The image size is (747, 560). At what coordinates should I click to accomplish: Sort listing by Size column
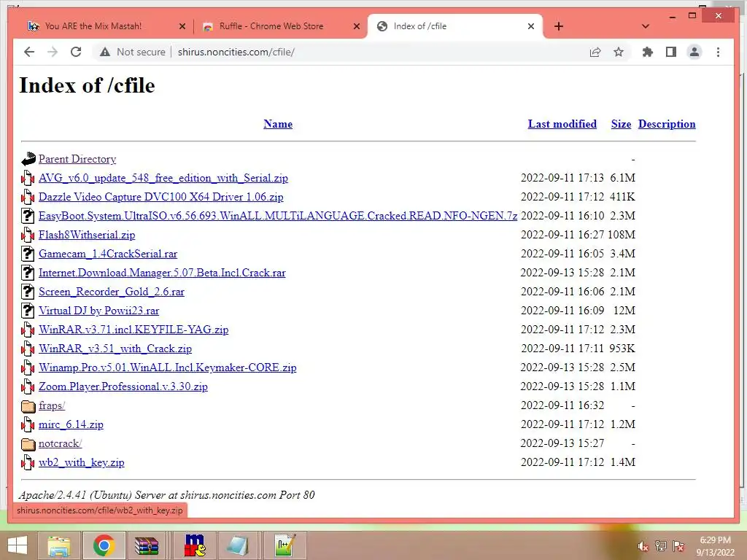(x=621, y=124)
